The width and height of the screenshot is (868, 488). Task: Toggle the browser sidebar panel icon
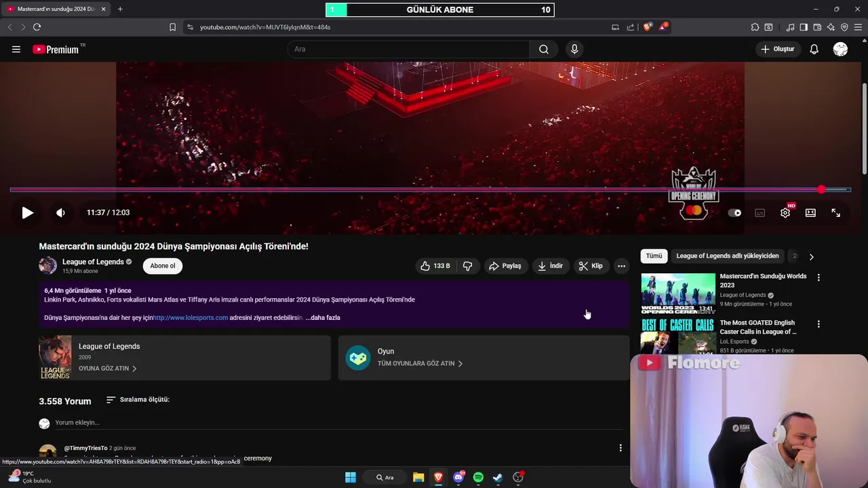pos(804,27)
